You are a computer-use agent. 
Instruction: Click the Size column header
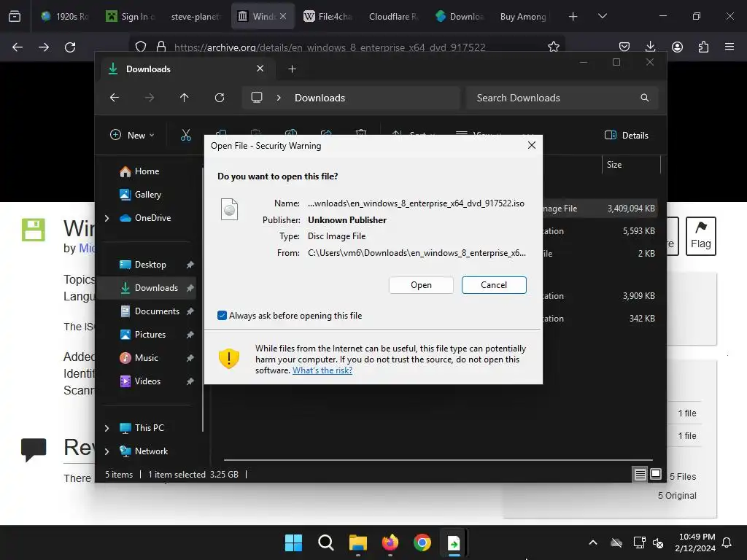click(631, 165)
